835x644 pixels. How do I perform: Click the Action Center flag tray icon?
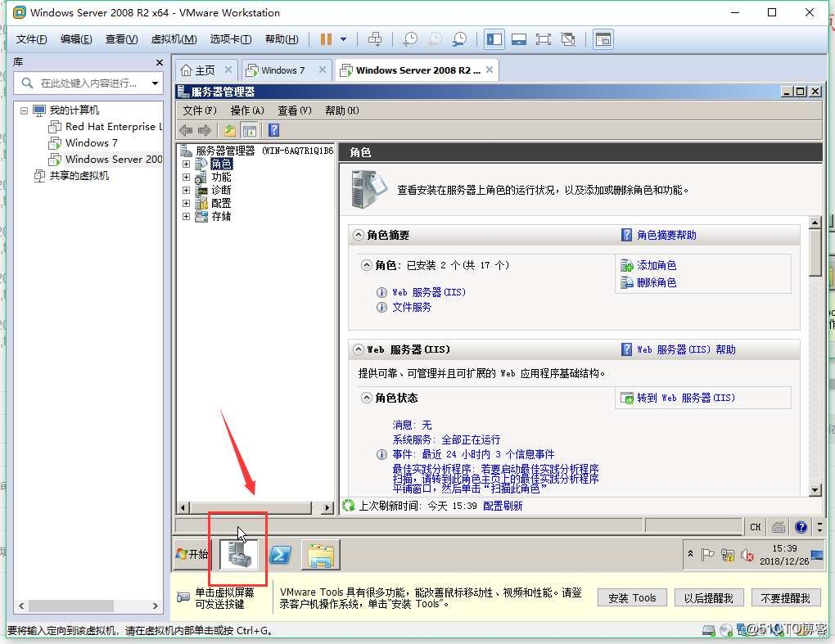coord(707,555)
